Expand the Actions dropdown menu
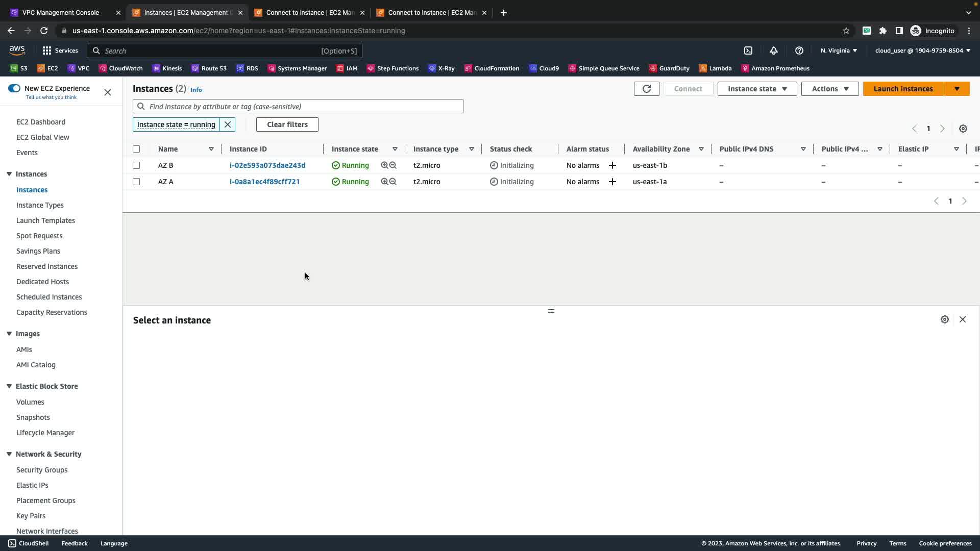The height and width of the screenshot is (551, 980). (x=830, y=89)
